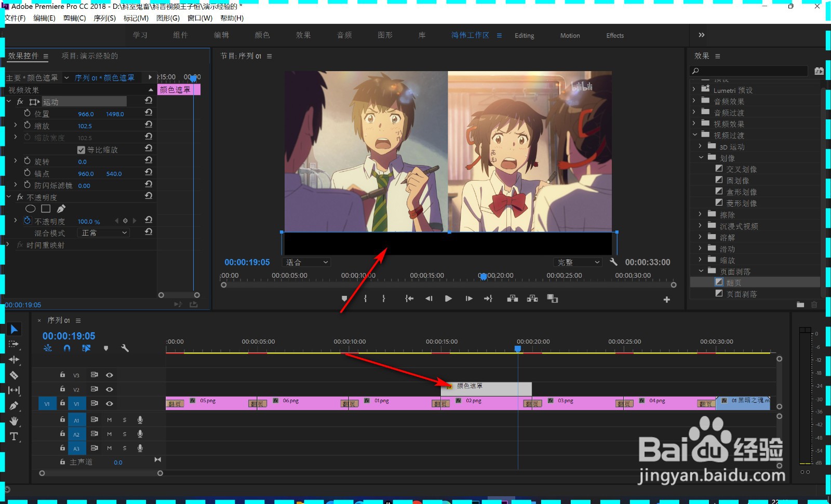Image resolution: width=831 pixels, height=504 pixels.
Task: Solo audio track A2
Action: coord(125,434)
